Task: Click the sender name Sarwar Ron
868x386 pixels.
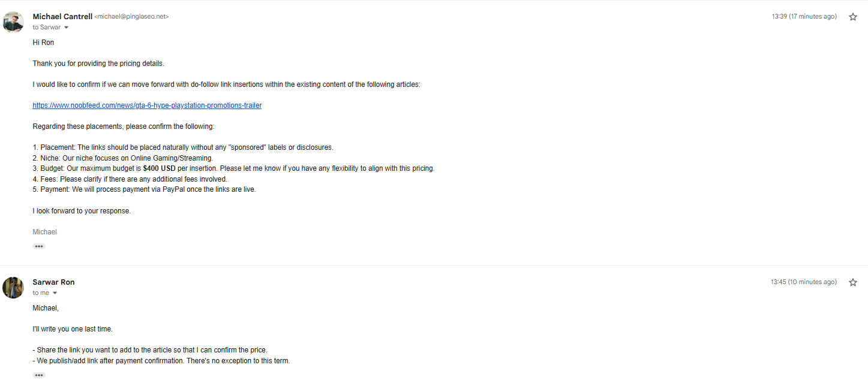Action: click(x=53, y=282)
